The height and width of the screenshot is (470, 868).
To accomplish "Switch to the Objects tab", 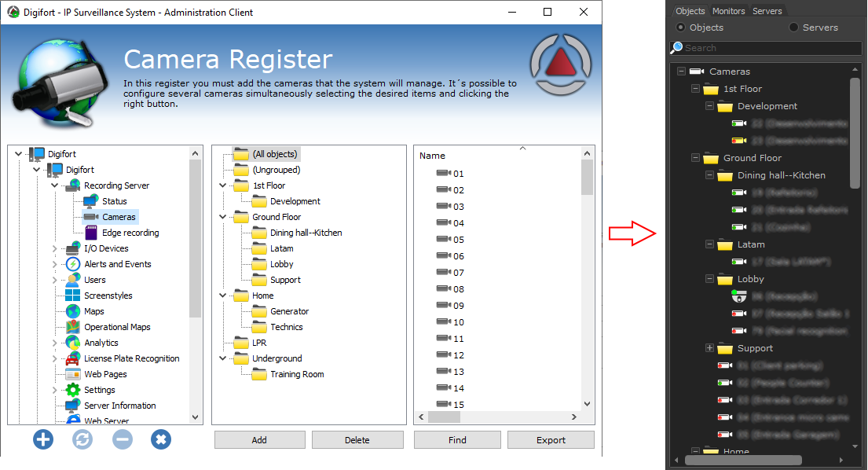I will tap(690, 11).
